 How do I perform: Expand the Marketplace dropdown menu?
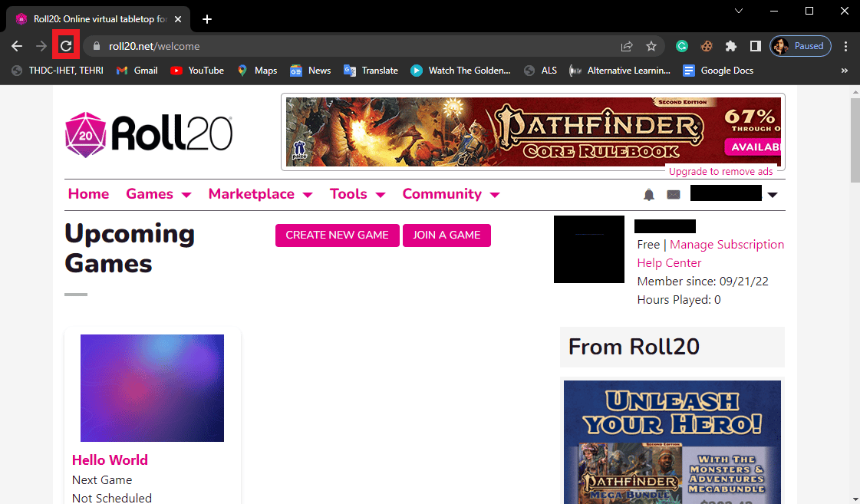point(260,194)
